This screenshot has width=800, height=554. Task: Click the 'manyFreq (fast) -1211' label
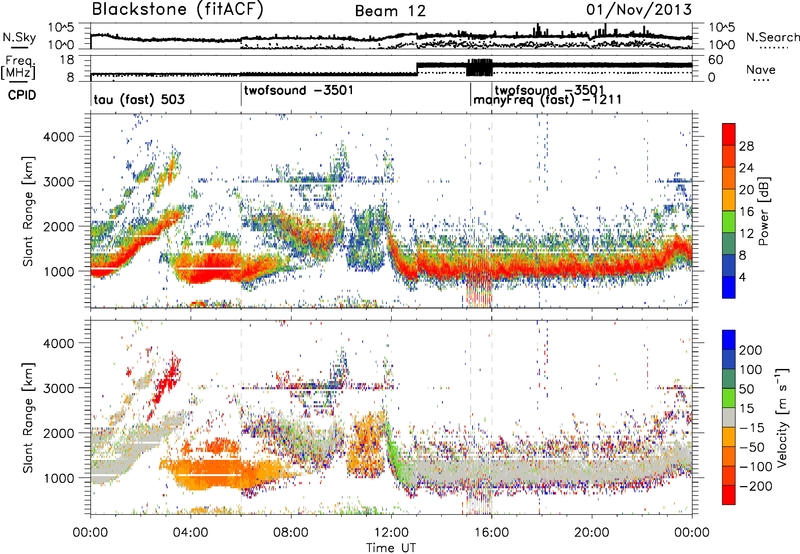pyautogui.click(x=547, y=99)
